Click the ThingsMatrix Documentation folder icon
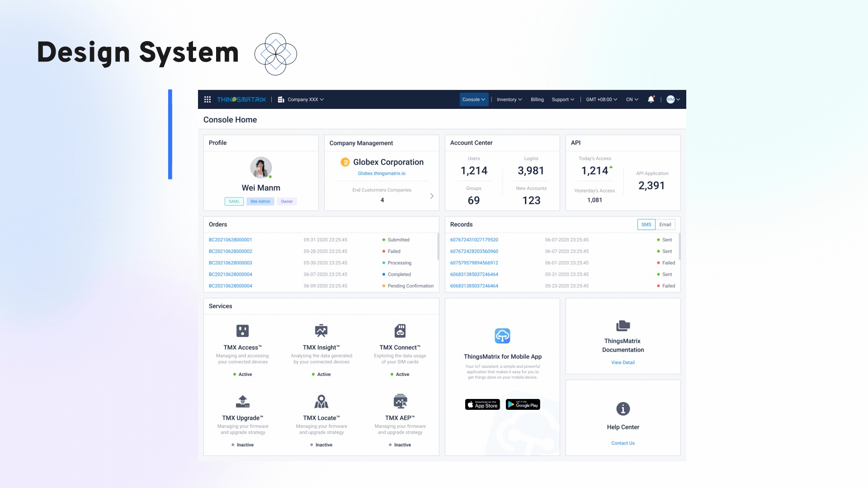 point(623,325)
